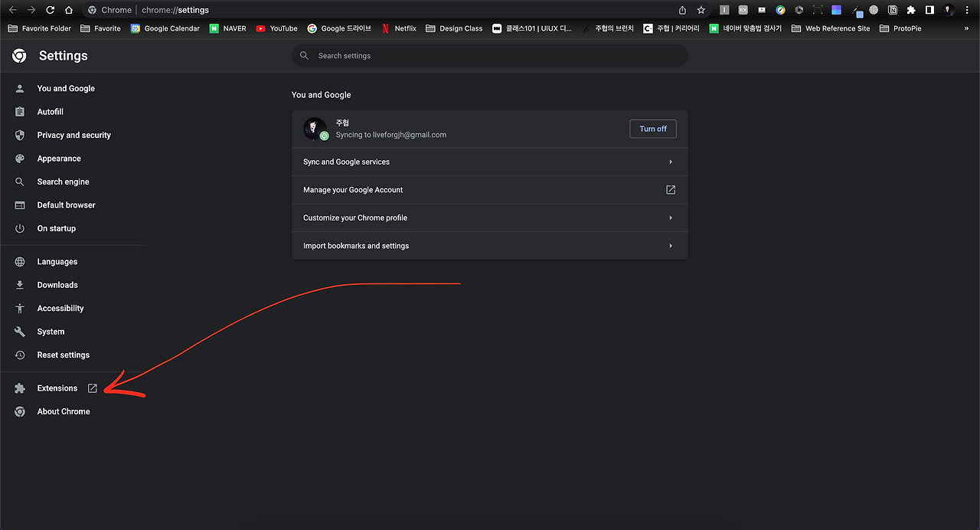Click the pencil color picker extension icon
The height and width of the screenshot is (530, 980).
857,11
